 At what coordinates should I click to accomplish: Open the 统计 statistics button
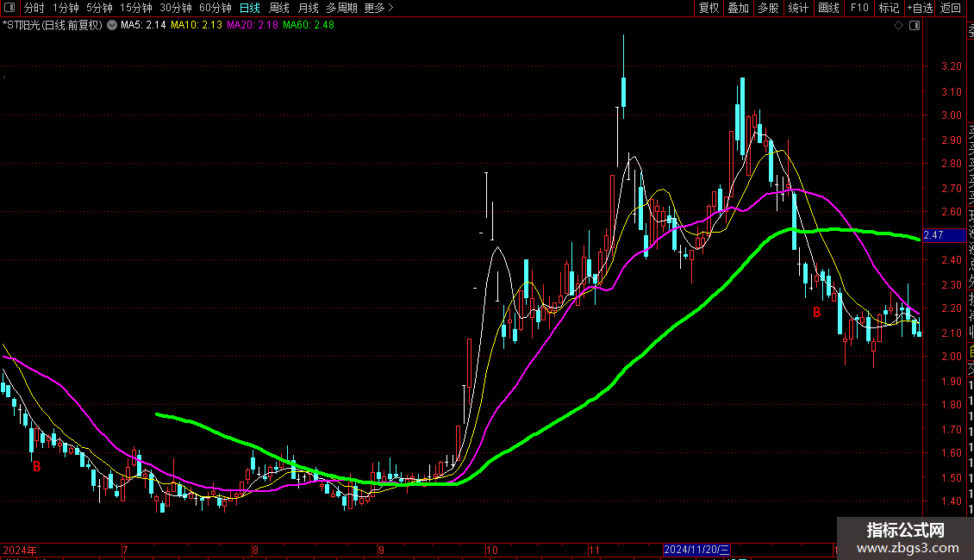coord(798,8)
